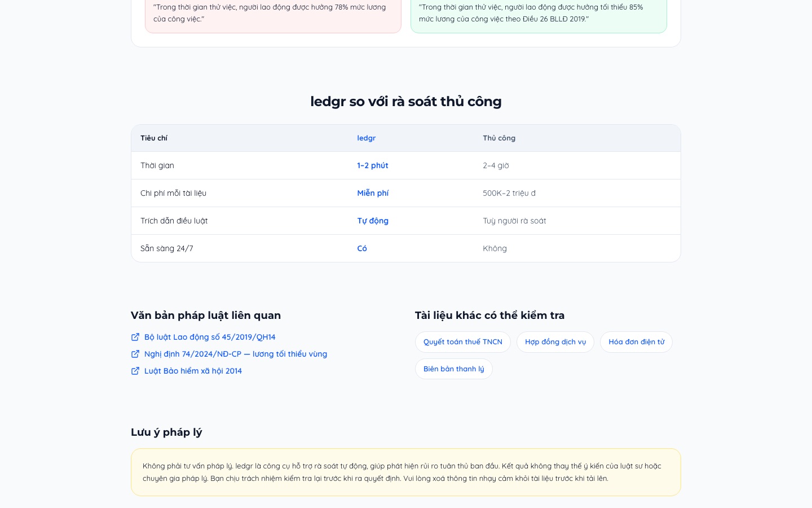Click the Thời gian row label

(157, 165)
